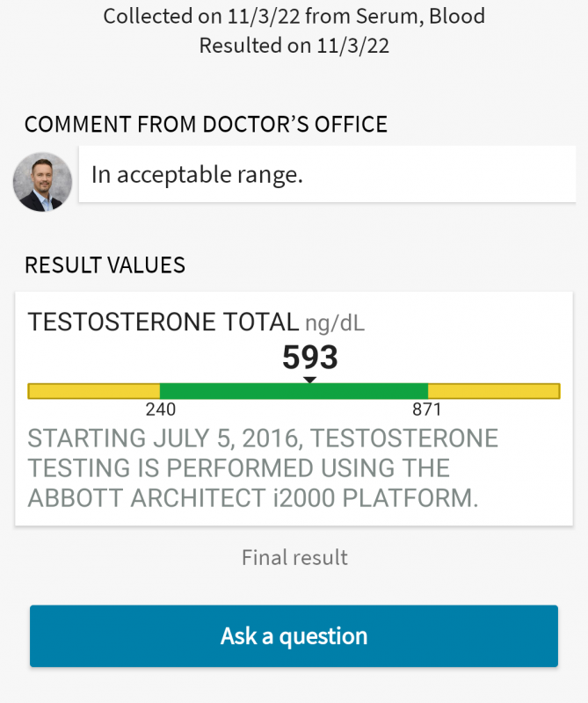Screen dimensions: 588x703
Task: Click the right yellow high-range bar segment
Action: click(494, 391)
